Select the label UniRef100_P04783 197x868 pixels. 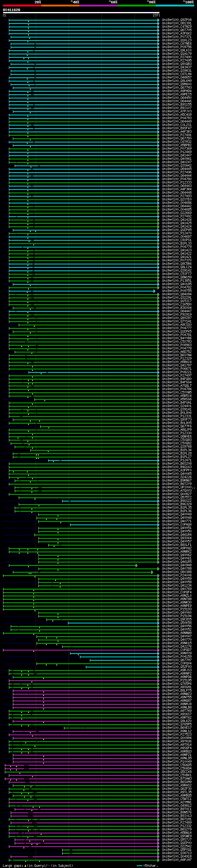[x=177, y=118]
